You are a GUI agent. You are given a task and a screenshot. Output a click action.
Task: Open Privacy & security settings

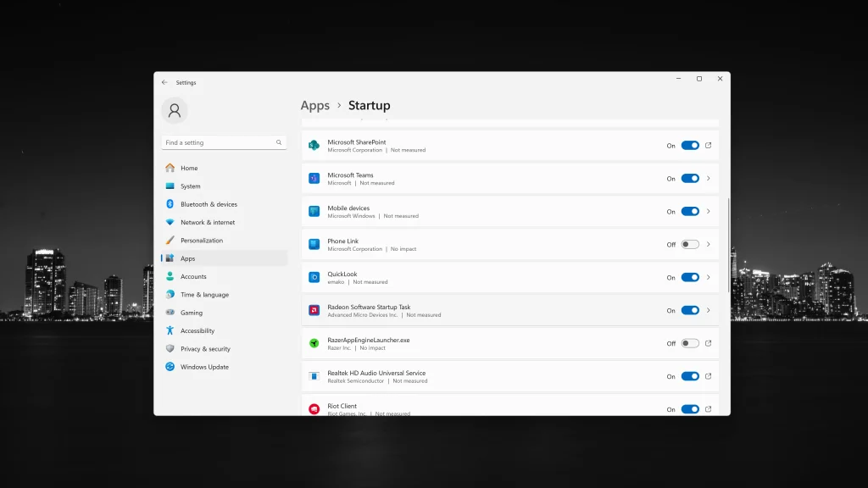(224, 348)
